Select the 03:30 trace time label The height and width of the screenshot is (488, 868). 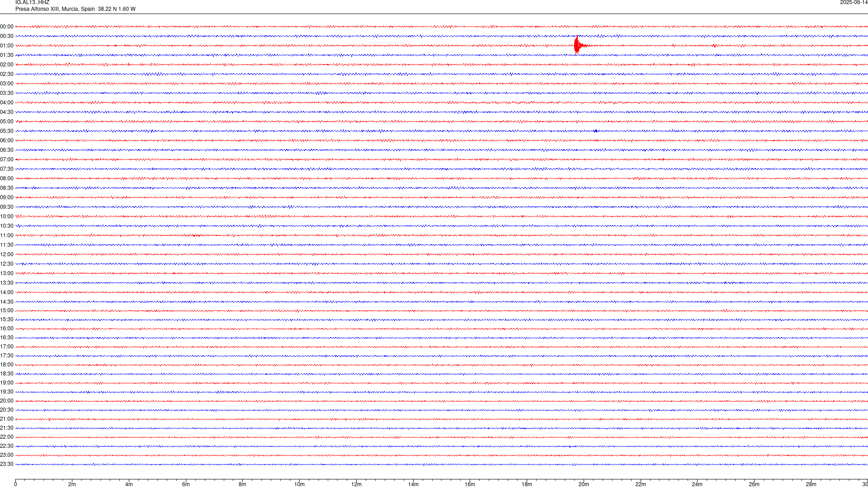tap(7, 93)
